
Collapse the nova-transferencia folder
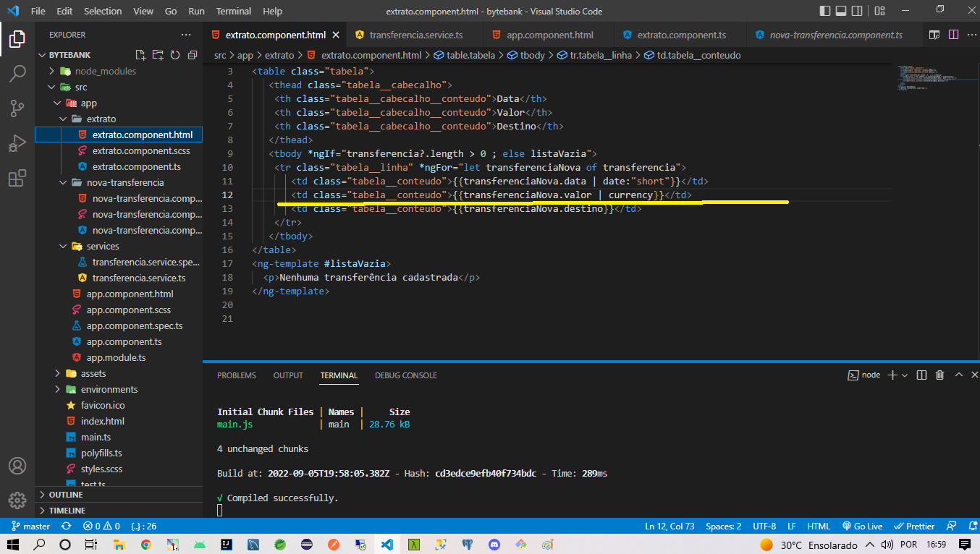(64, 182)
